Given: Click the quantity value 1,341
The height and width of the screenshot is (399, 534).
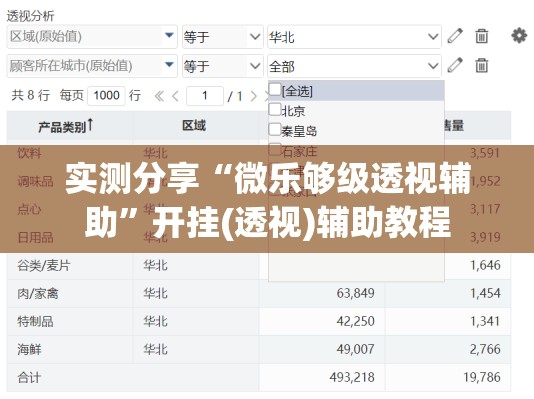Looking at the screenshot, I should coord(485,321).
